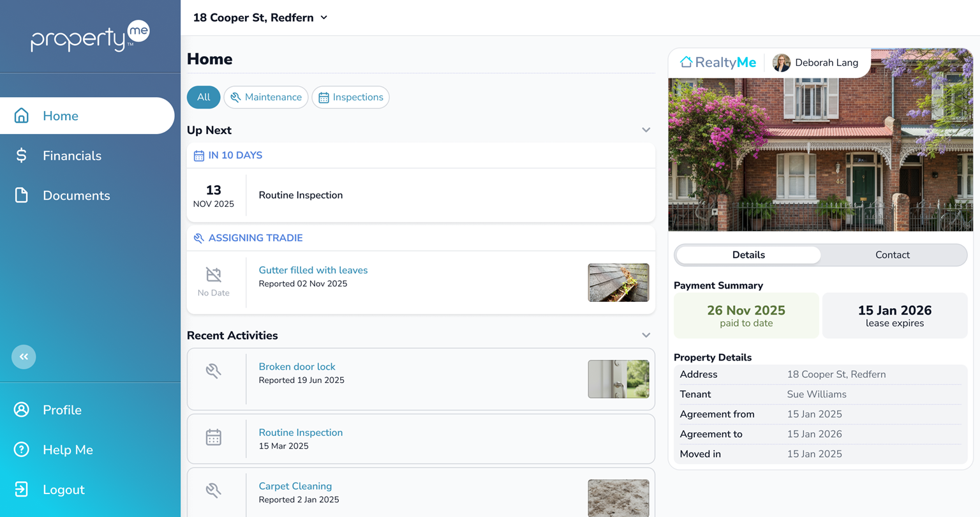
Task: Click Deborah Lang's avatar photo
Action: (x=781, y=63)
